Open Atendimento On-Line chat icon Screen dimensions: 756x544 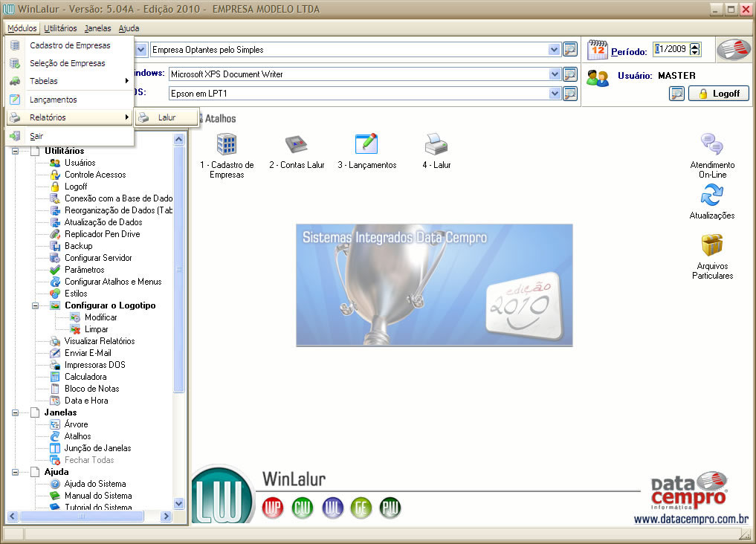click(x=712, y=143)
